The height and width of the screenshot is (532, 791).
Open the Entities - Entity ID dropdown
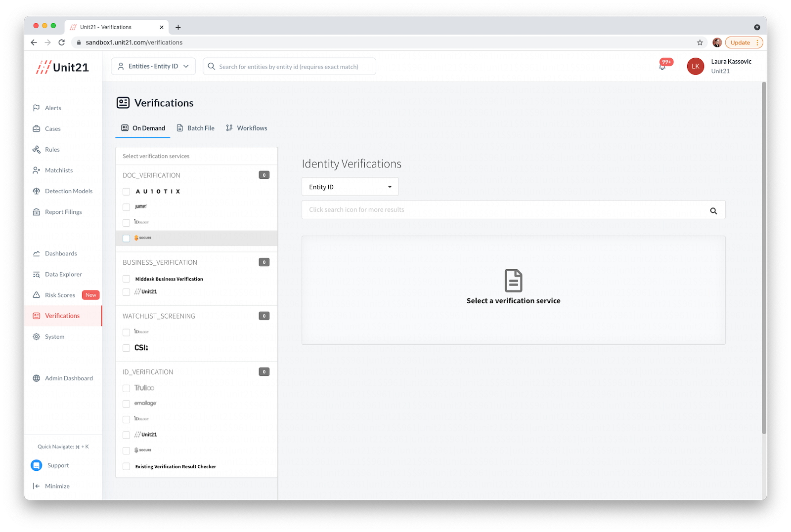[x=153, y=66]
